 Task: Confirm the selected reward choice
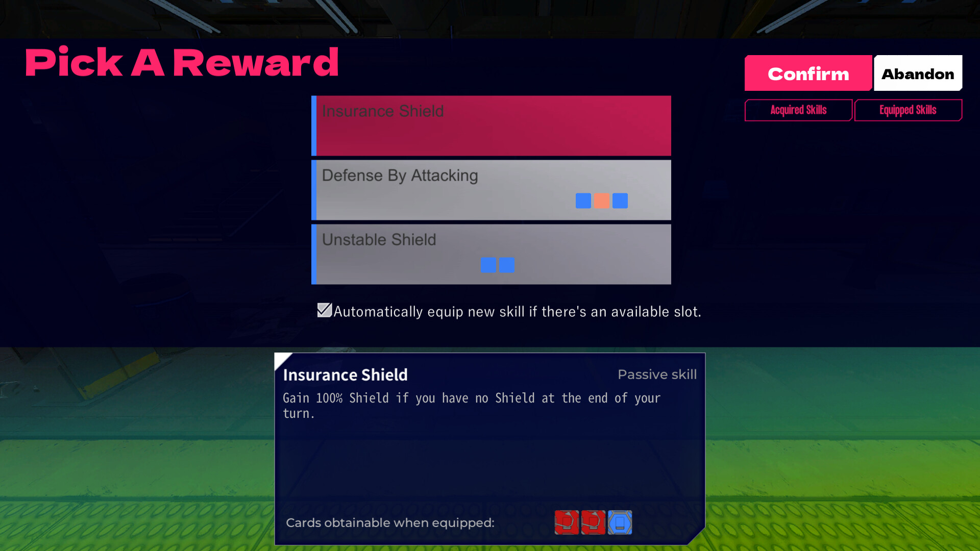tap(807, 73)
